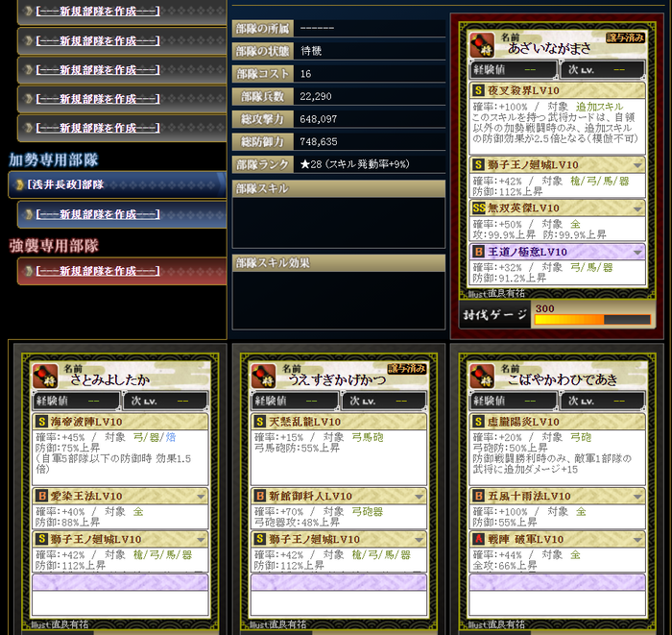Viewport: 672px width, 635px height.
Task: Click the general badge icon on うえすぎかげかつ card
Action: (264, 376)
